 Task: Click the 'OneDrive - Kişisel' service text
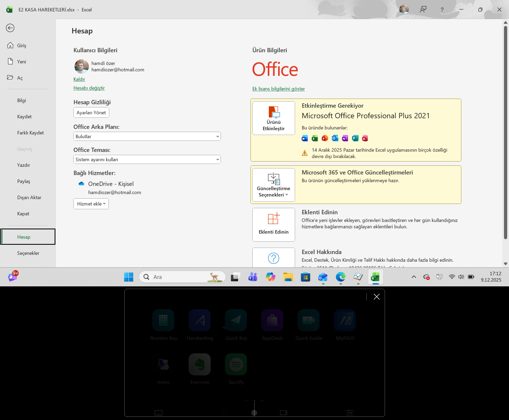point(111,184)
